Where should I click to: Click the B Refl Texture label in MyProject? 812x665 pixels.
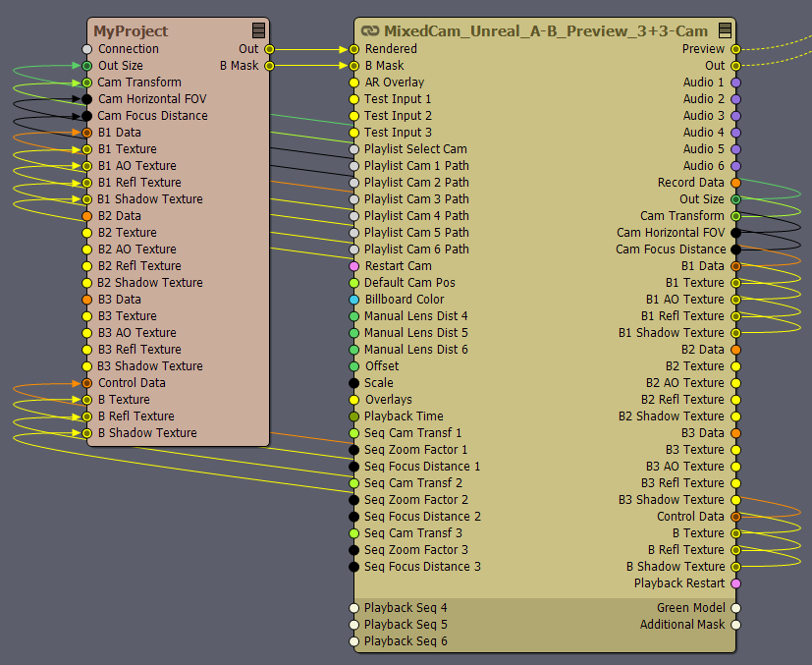click(136, 416)
